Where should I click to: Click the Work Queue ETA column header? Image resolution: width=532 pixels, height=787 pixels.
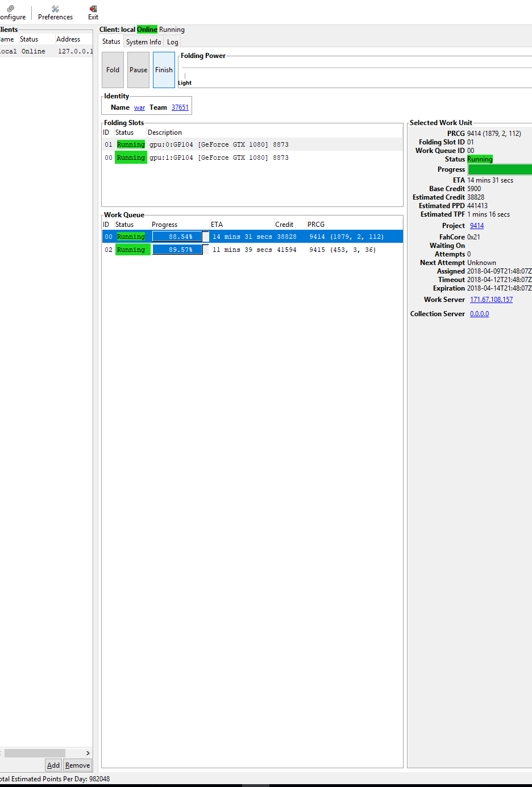(x=242, y=225)
